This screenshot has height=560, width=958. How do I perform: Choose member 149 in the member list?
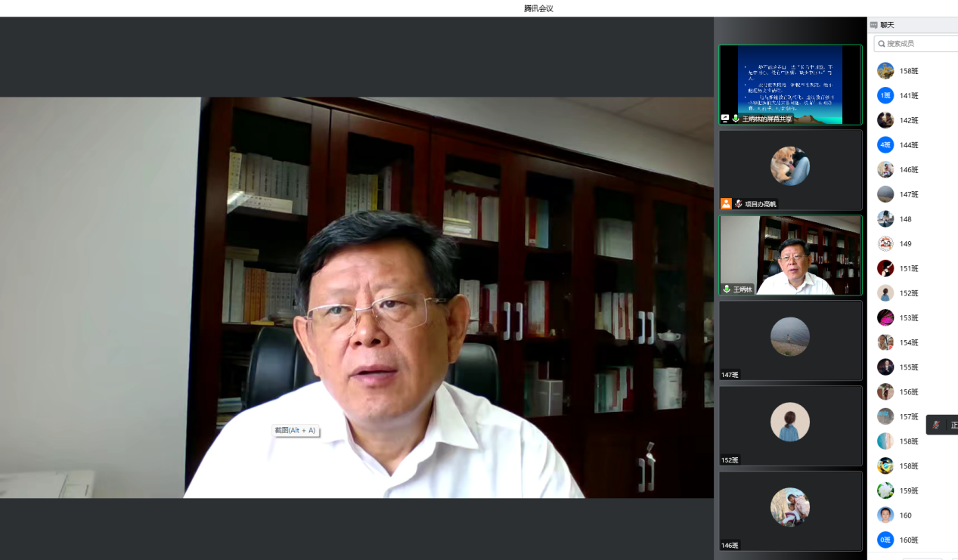pyautogui.click(x=905, y=244)
